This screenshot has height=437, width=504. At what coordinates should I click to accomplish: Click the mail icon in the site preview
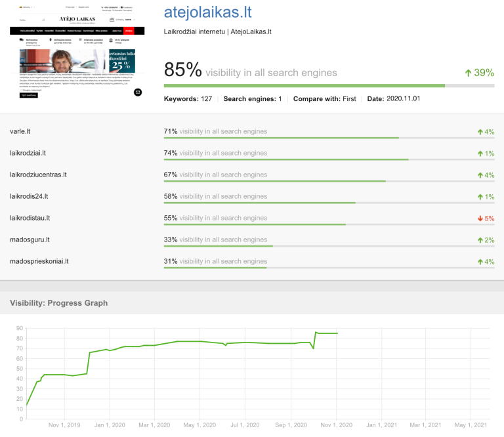[x=138, y=93]
